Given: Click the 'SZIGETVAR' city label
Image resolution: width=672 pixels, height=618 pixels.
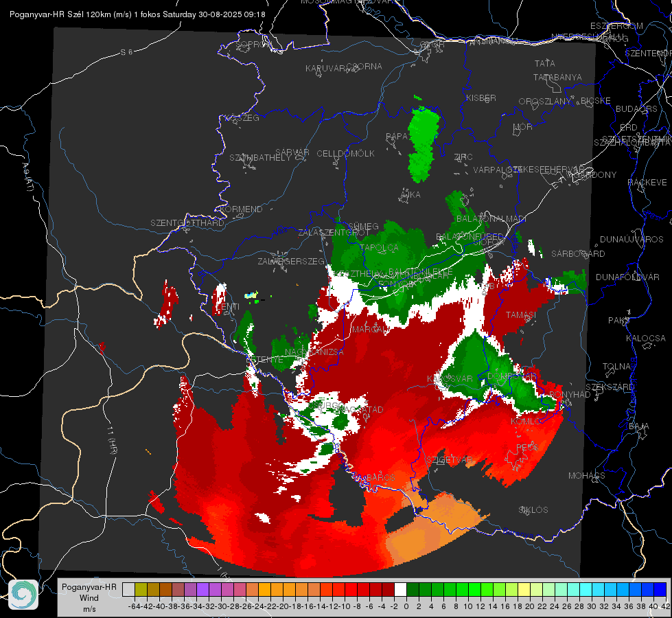Looking at the screenshot, I should pos(449,460).
